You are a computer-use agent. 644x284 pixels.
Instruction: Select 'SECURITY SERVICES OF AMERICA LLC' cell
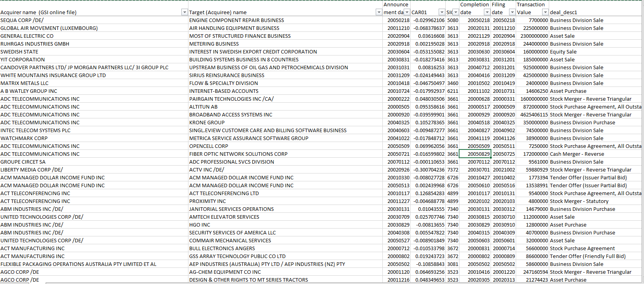pyautogui.click(x=285, y=232)
